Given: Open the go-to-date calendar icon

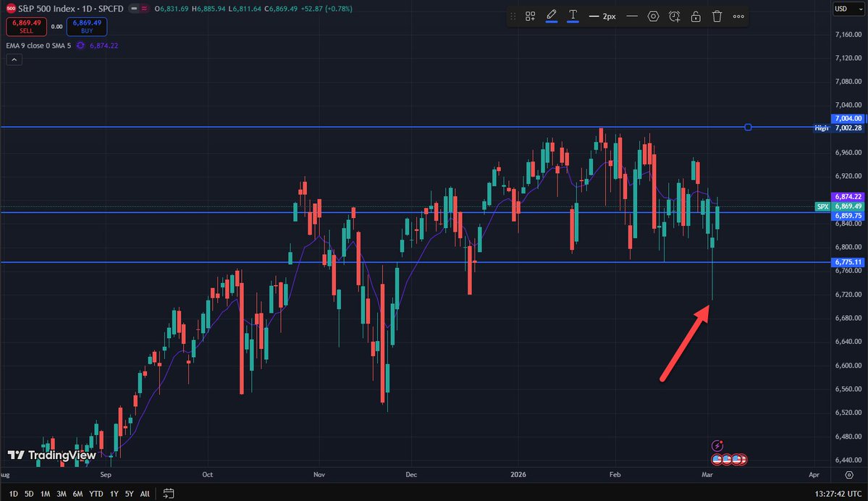Looking at the screenshot, I should tap(169, 493).
